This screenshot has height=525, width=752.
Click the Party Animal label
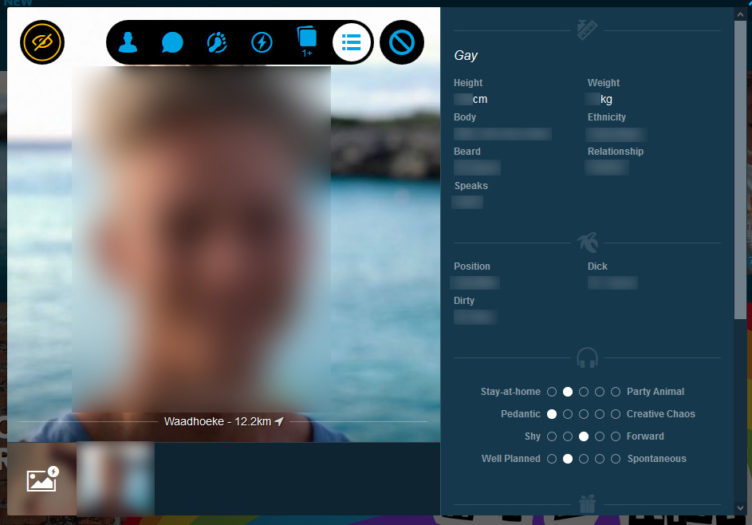tap(655, 392)
